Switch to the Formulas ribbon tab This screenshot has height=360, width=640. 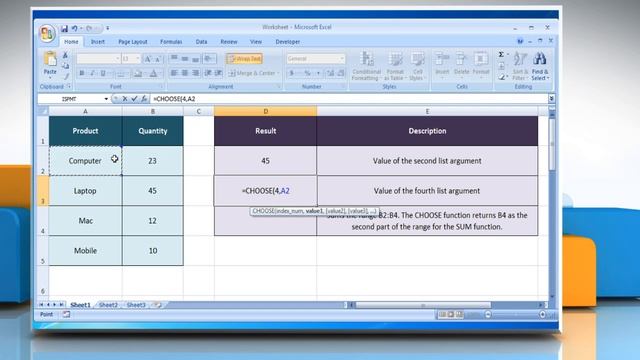[171, 42]
